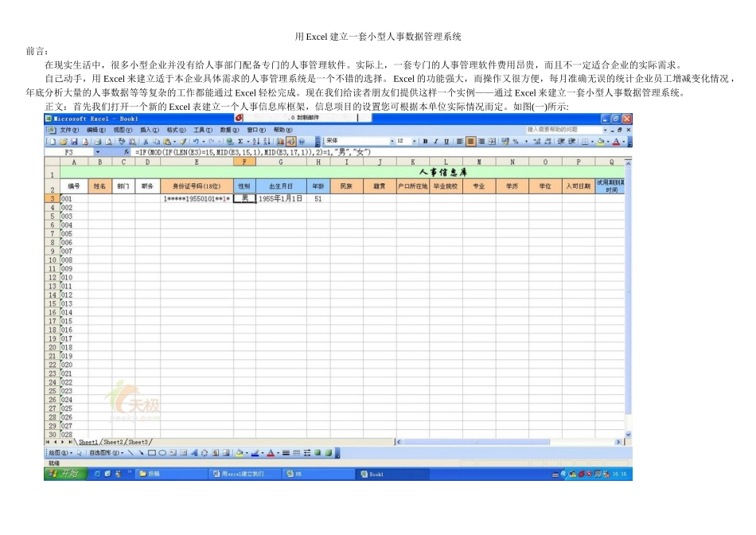Open the Name Box dropdown arrow
756x535 pixels.
(x=97, y=152)
